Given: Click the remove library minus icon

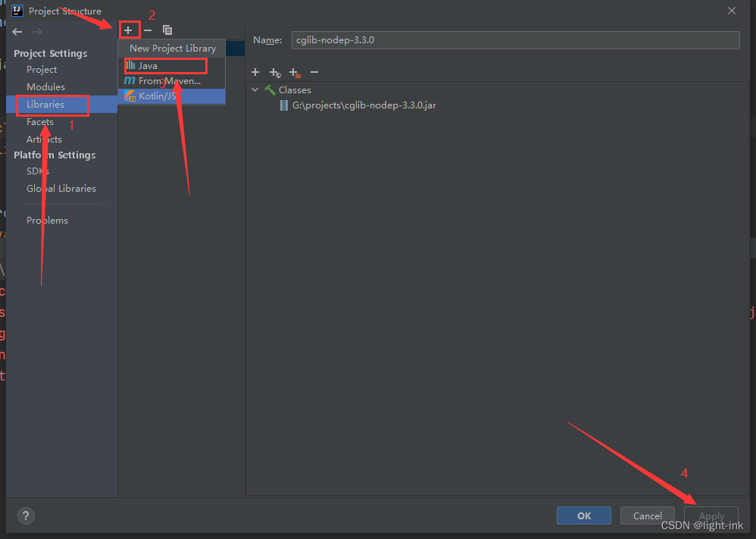Looking at the screenshot, I should [x=148, y=30].
